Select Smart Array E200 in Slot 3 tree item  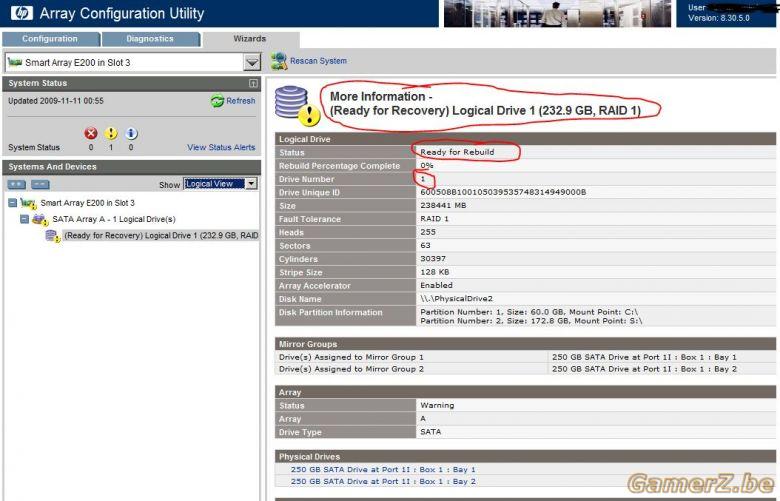coord(88,203)
